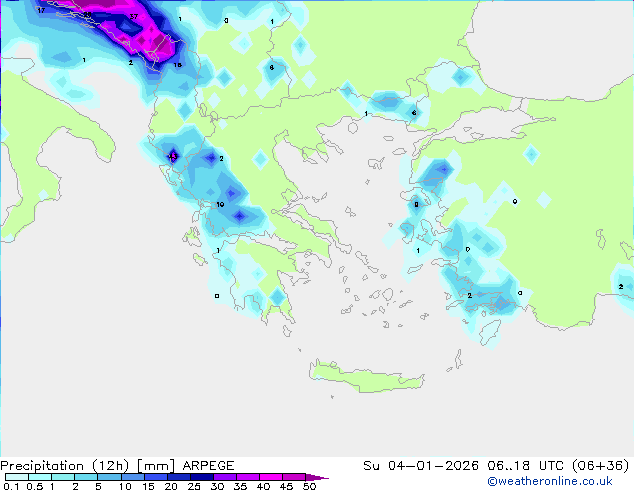Choose the 25–30 mm dark blue swatch
The width and height of the screenshot is (634, 490).
click(x=202, y=477)
